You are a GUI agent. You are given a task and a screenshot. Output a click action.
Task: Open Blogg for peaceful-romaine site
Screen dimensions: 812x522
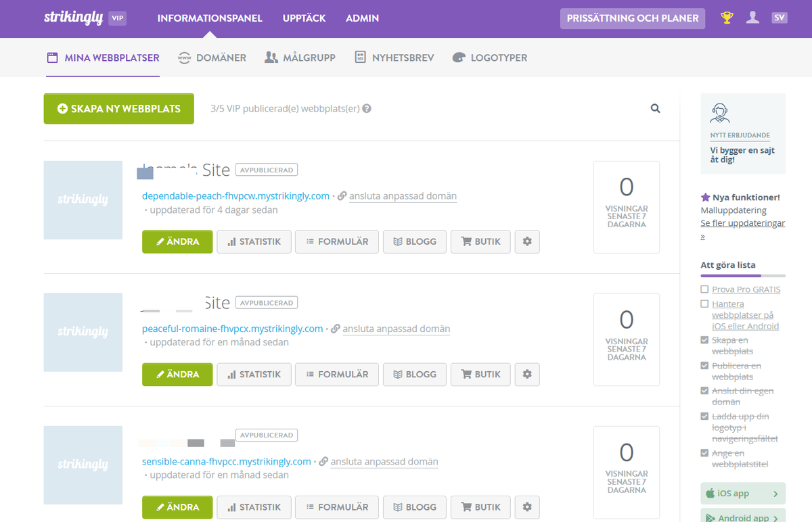(x=415, y=374)
